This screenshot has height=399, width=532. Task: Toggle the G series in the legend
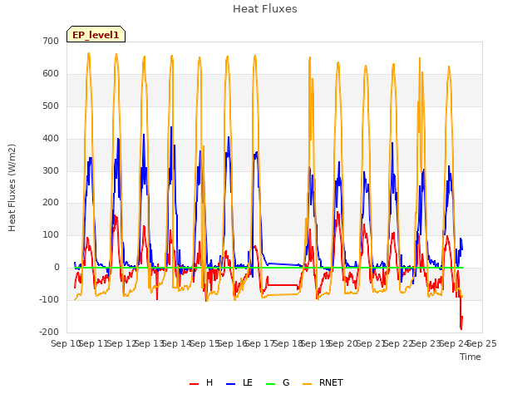(x=278, y=382)
